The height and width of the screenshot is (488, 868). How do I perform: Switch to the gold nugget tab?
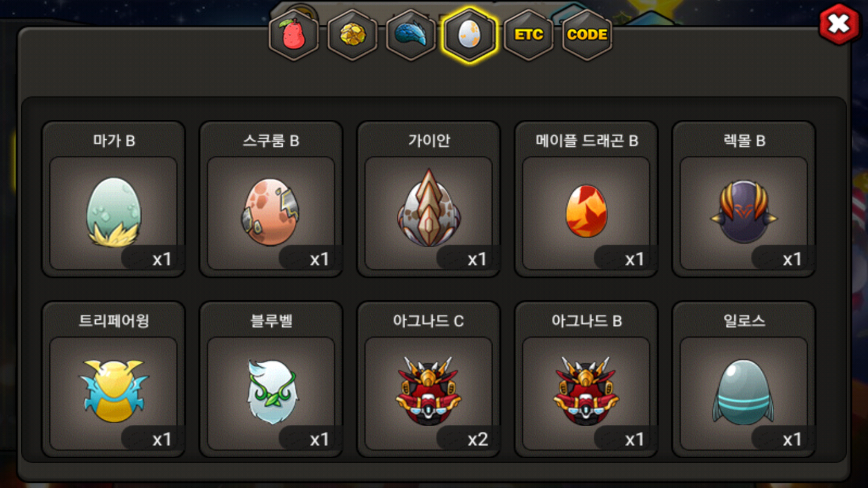point(353,35)
